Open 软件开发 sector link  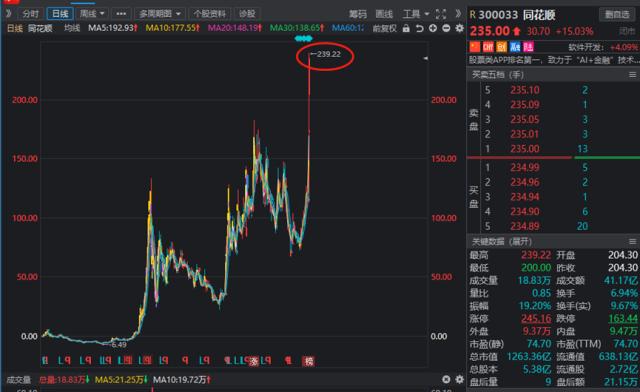click(585, 47)
